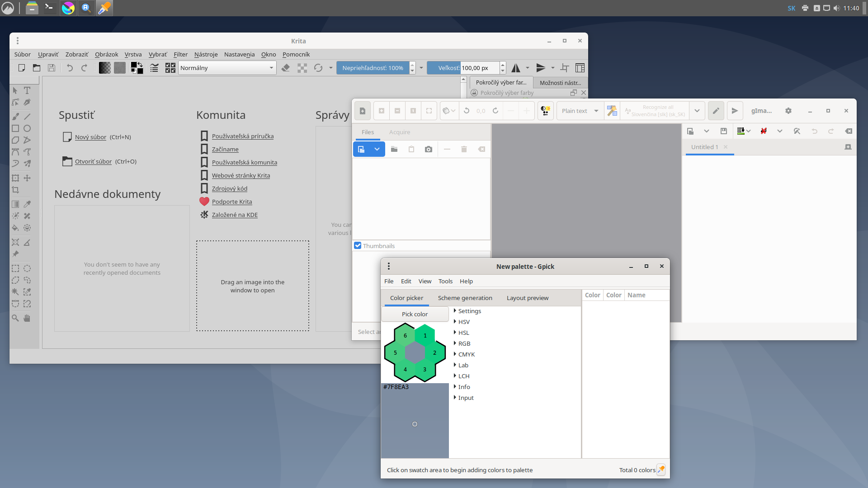Open the Normálny blending mode dropdown
This screenshot has width=868, height=488.
point(227,68)
